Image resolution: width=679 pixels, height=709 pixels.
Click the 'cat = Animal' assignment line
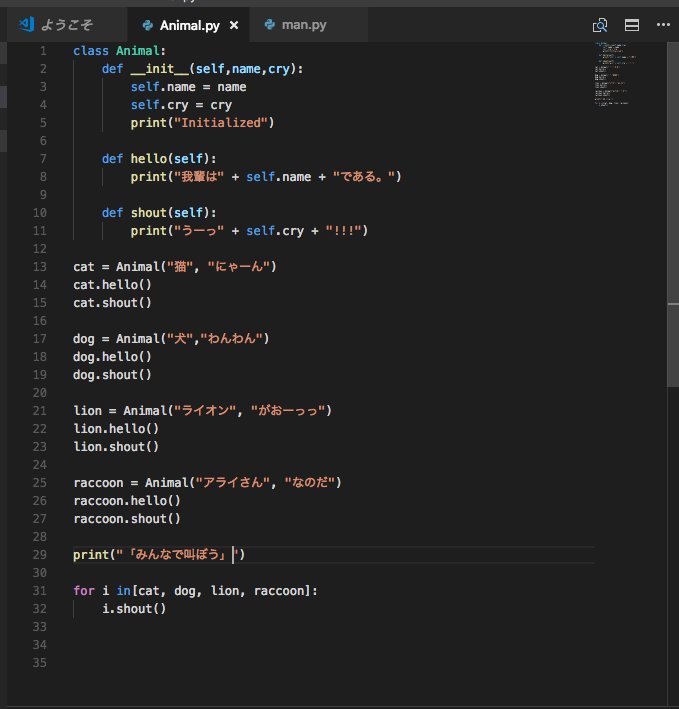(x=174, y=267)
